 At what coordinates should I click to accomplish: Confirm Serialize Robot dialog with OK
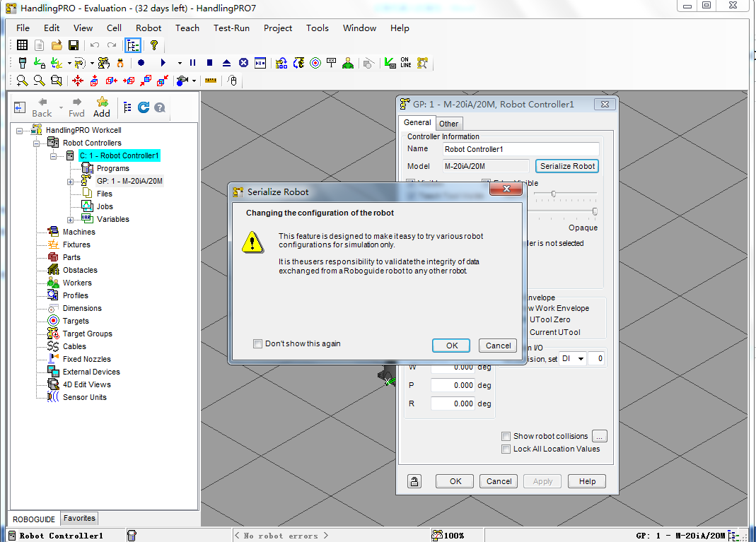tap(451, 346)
